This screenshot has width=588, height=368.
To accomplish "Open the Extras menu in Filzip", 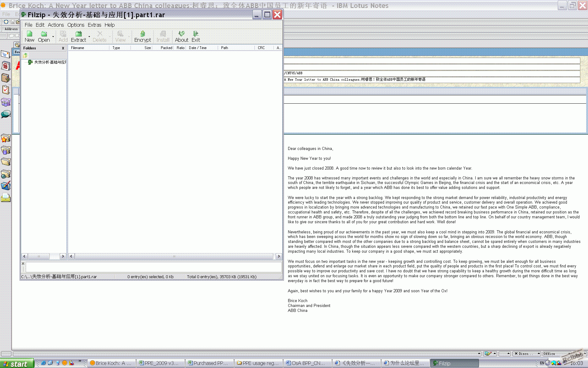I will tap(94, 25).
